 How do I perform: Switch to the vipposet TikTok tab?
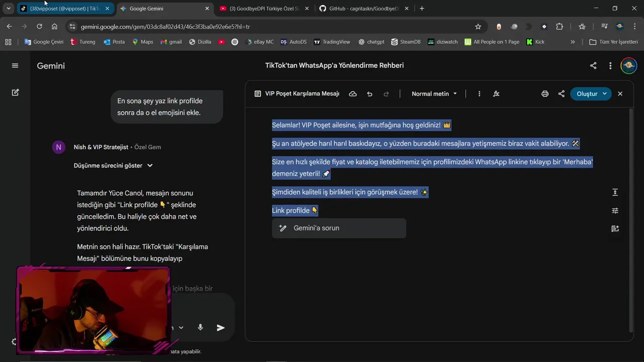pos(64,9)
